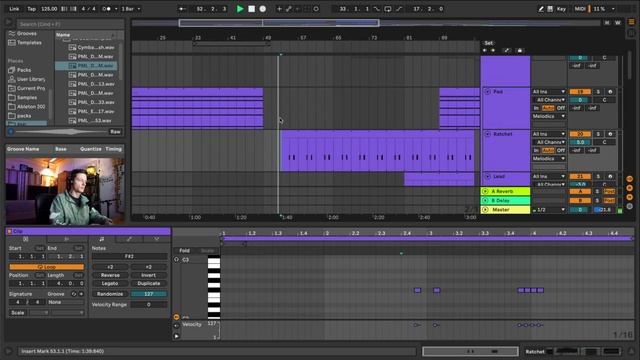Screen dimensions: 640x360
Task: Click the Reverse notes button
Action: [x=110, y=275]
